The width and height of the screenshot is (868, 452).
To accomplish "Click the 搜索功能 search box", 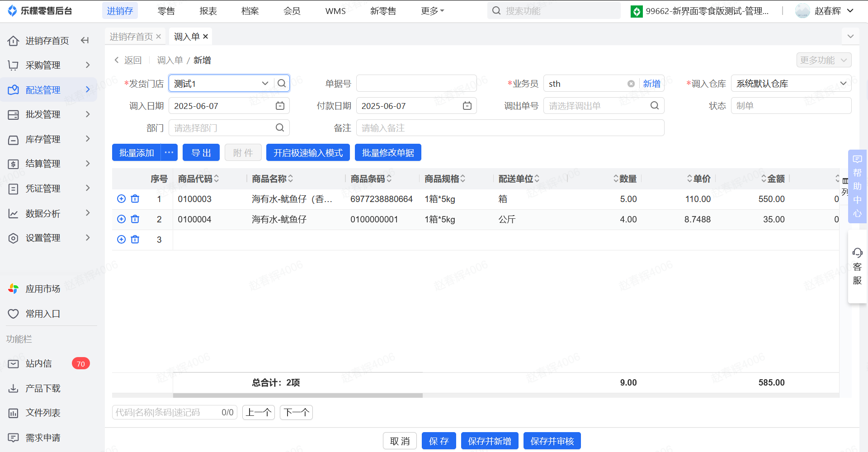I will [x=554, y=11].
